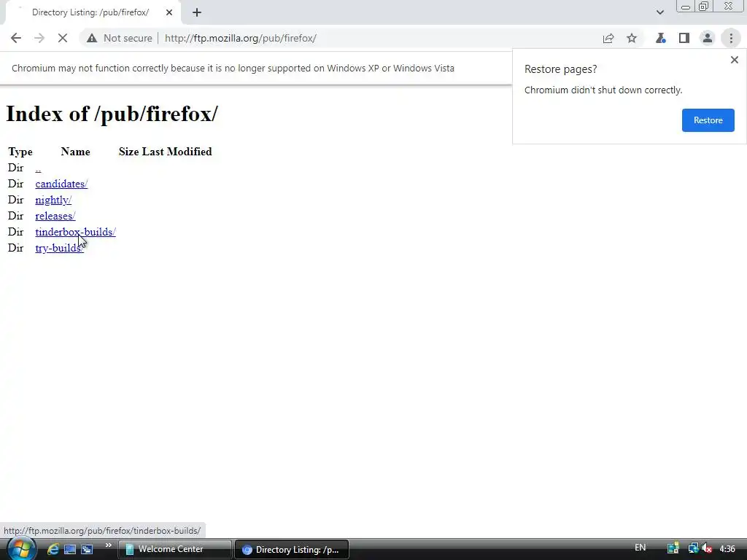Image resolution: width=747 pixels, height=560 pixels.
Task: Click Restore in the restore pages popup
Action: click(x=708, y=120)
